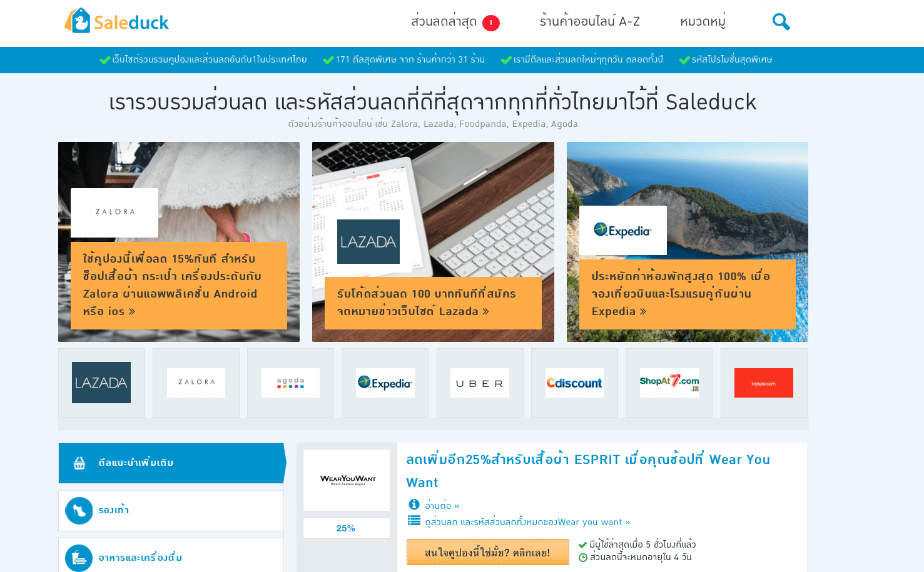Click the Saleduck logo
924x572 pixels.
116,22
